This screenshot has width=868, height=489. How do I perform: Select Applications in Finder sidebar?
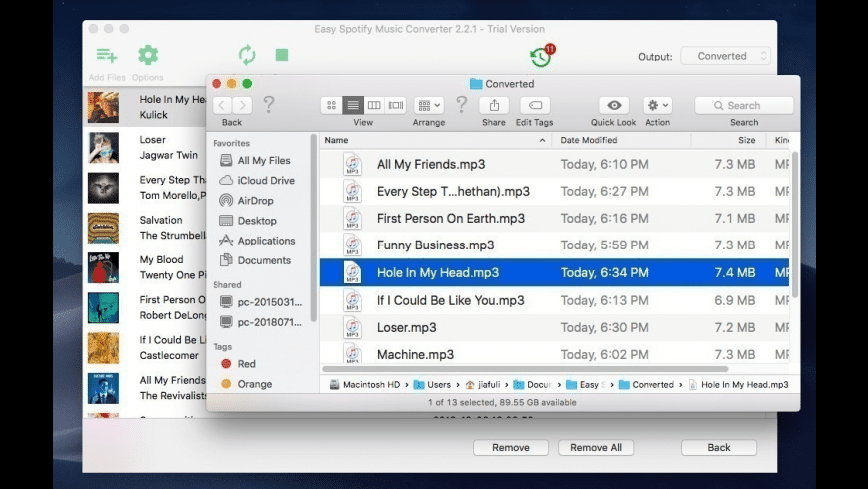tap(266, 241)
